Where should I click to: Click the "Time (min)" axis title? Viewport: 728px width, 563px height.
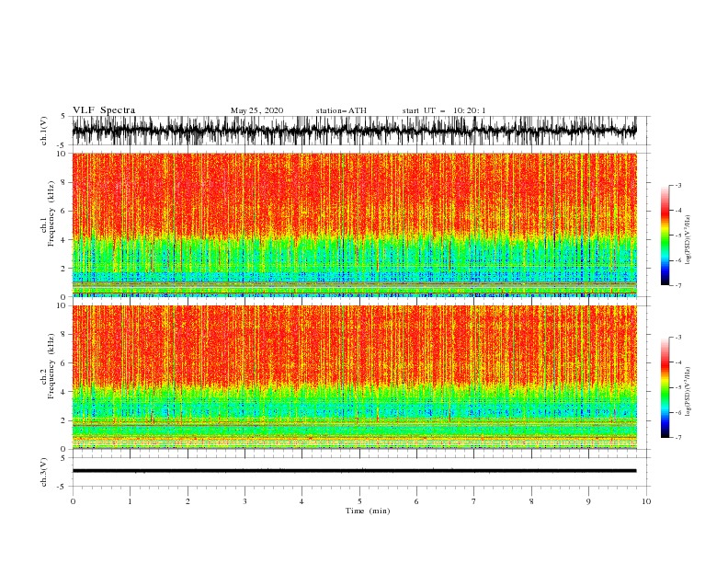click(x=368, y=511)
